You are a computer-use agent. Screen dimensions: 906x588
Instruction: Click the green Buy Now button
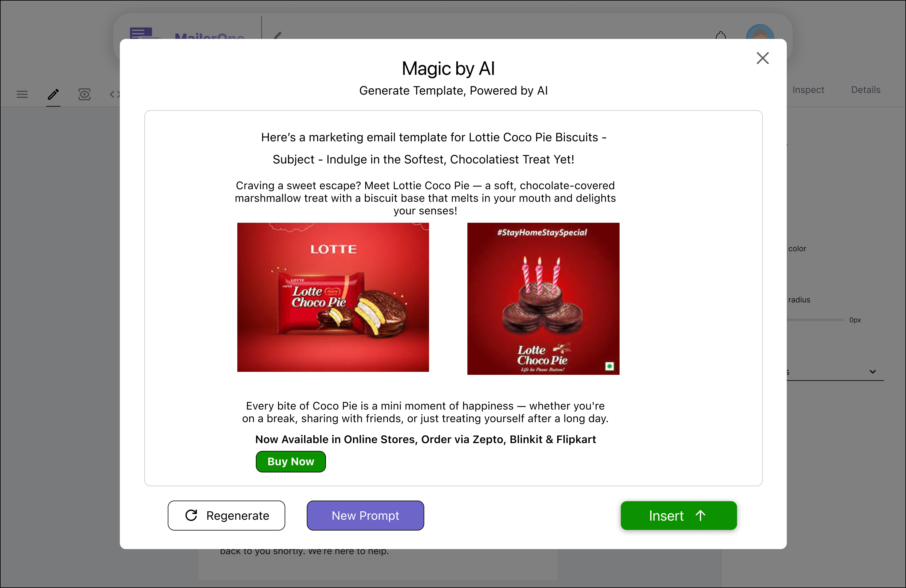[x=290, y=461]
